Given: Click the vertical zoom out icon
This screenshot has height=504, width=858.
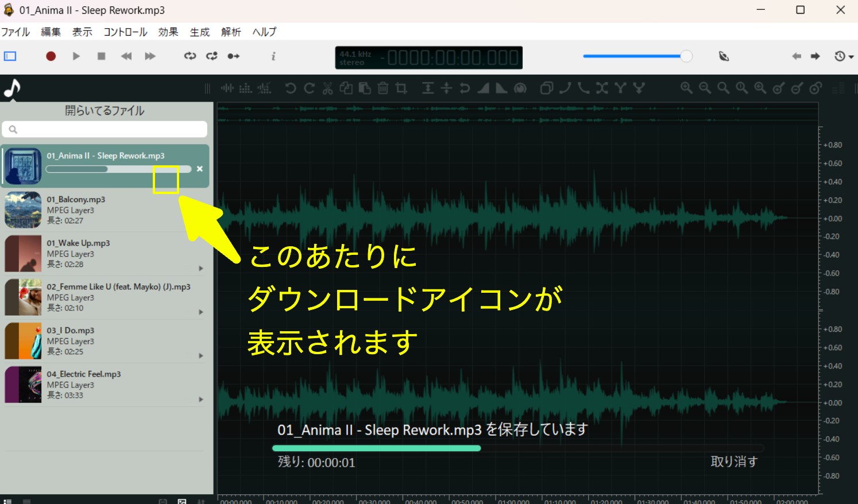Looking at the screenshot, I should tap(797, 88).
